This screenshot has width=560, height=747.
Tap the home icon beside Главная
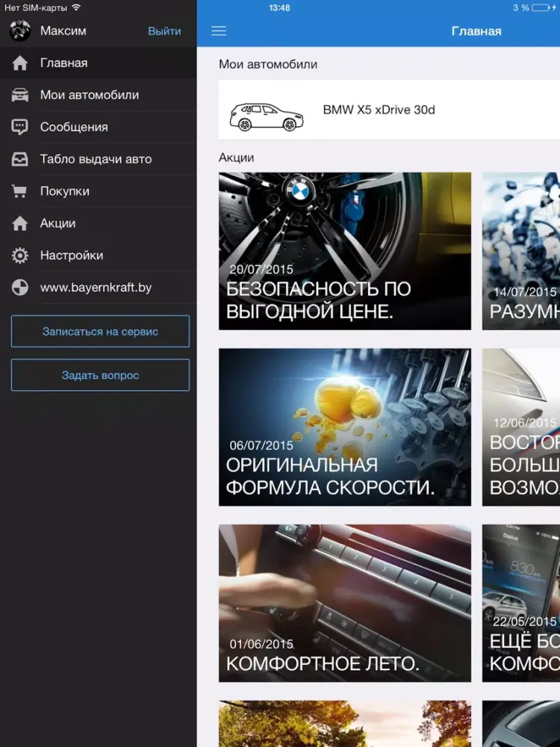tap(20, 63)
